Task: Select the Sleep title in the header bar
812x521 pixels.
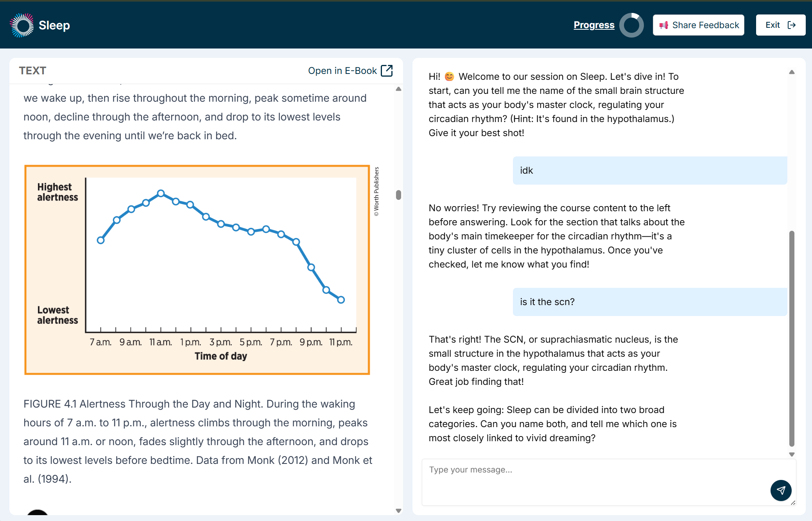Action: (x=54, y=25)
